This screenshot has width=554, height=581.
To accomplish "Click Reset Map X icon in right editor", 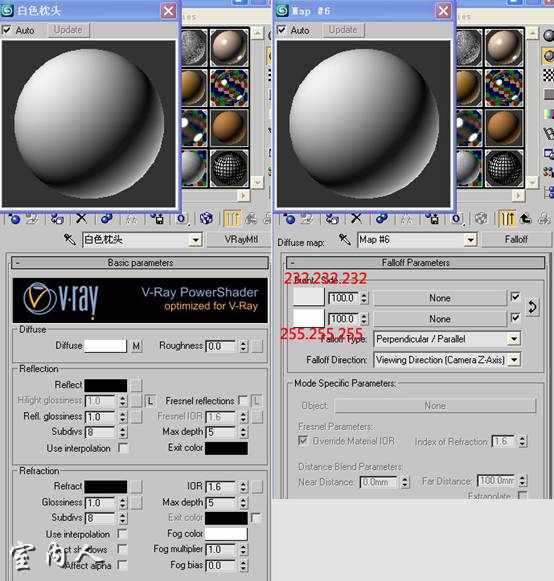I will (x=356, y=219).
